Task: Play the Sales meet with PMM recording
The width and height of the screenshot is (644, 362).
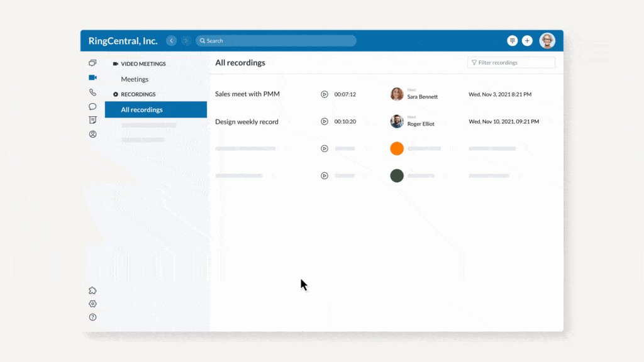Action: [325, 94]
